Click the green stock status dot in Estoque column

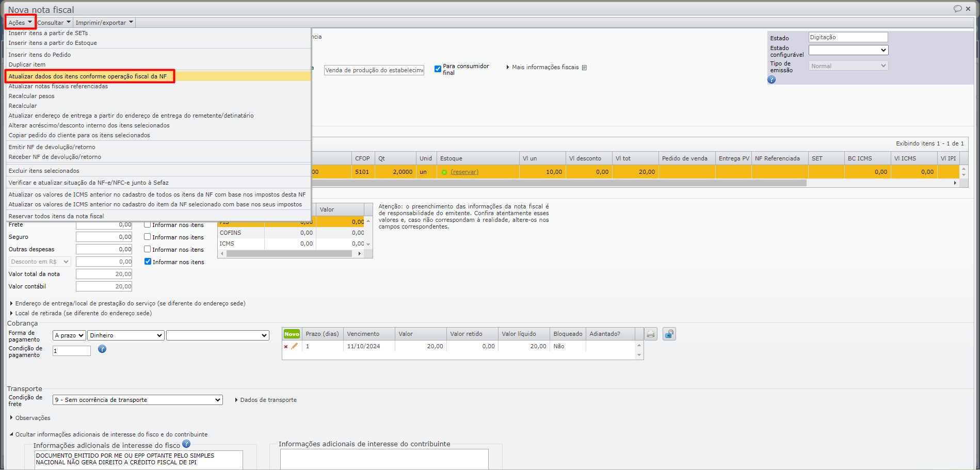click(444, 172)
